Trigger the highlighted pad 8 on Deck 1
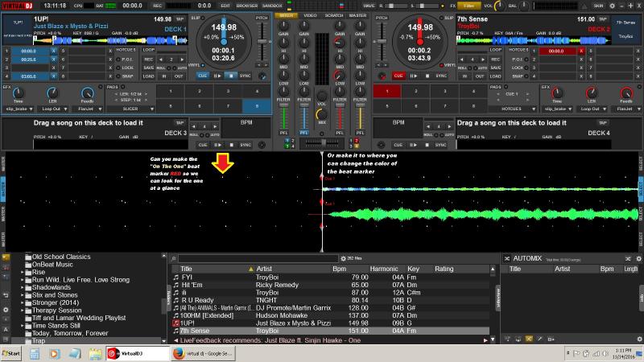Screen dimensions: 644x362 pos(257,106)
